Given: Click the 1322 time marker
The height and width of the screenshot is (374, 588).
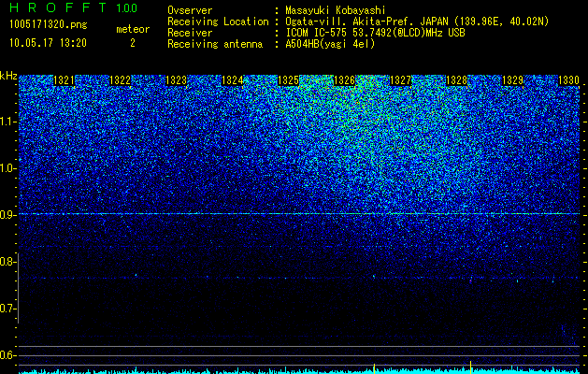Looking at the screenshot, I should [120, 80].
